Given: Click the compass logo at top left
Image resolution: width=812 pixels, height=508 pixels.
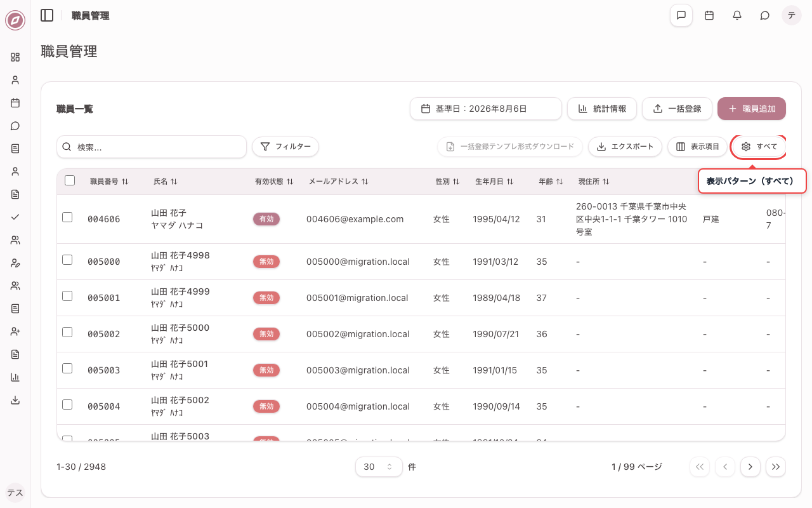Looking at the screenshot, I should pos(15,20).
